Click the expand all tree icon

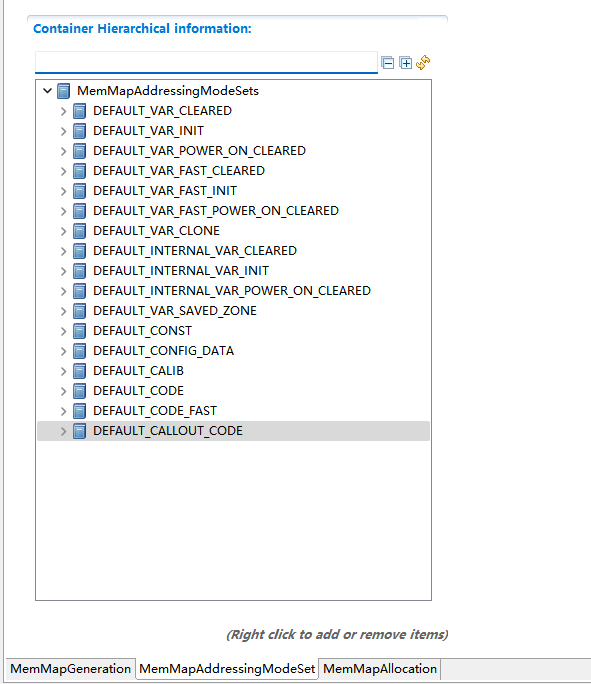(x=406, y=63)
